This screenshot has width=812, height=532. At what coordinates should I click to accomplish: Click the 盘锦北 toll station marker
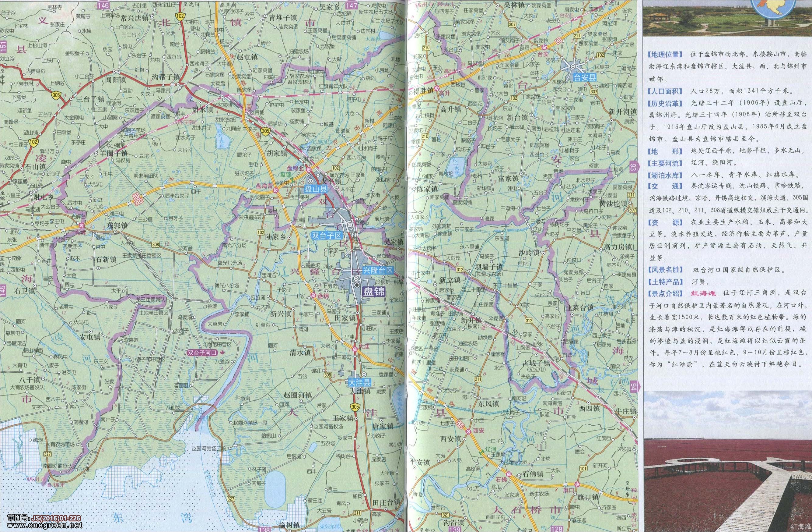308,170
